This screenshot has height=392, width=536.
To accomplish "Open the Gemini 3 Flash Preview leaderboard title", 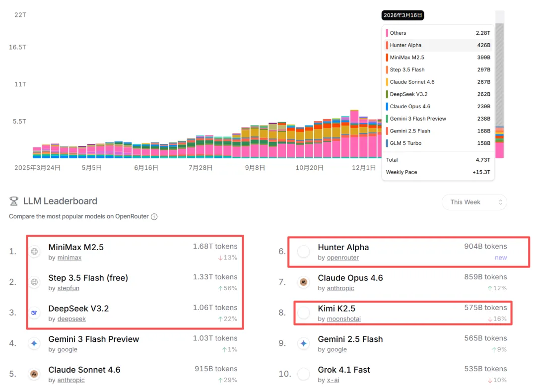I will point(94,339).
